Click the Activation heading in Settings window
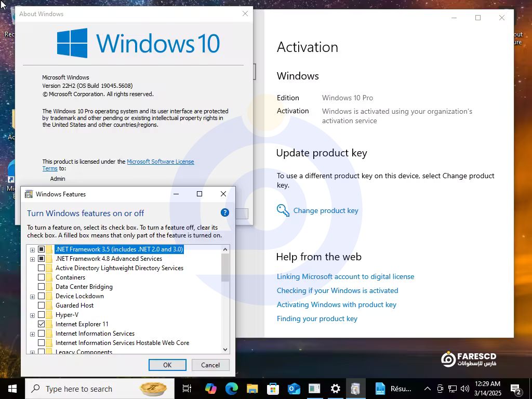This screenshot has height=399, width=532. pyautogui.click(x=308, y=47)
